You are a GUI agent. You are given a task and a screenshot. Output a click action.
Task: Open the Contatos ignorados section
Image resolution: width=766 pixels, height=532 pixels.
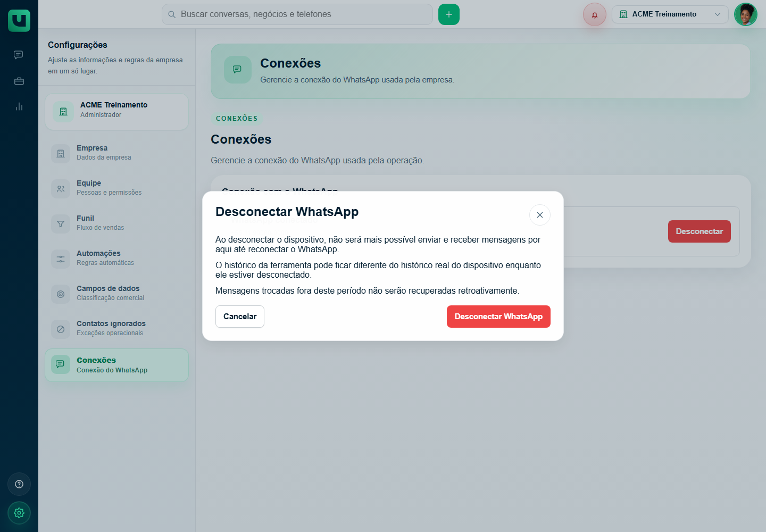(x=116, y=329)
